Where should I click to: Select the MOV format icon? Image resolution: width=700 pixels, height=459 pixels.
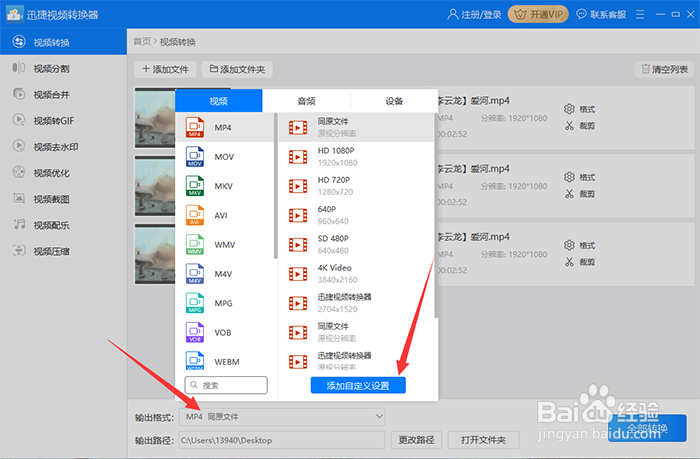[x=195, y=157]
